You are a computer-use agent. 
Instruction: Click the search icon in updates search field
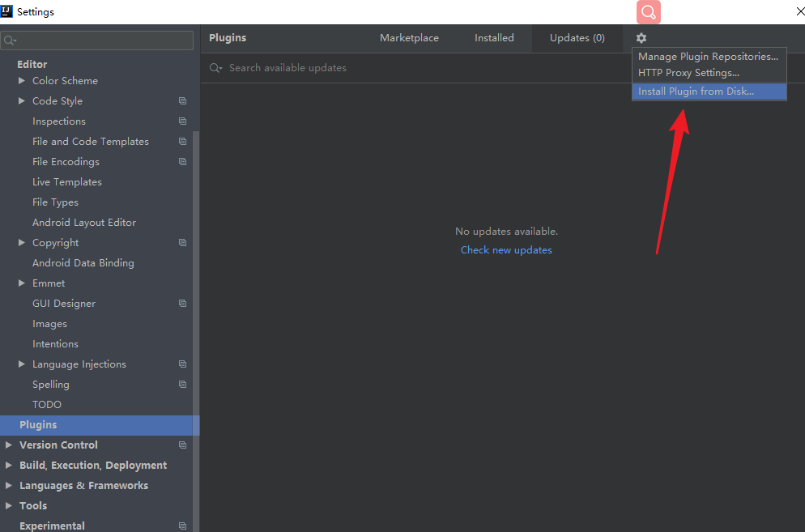coord(215,68)
